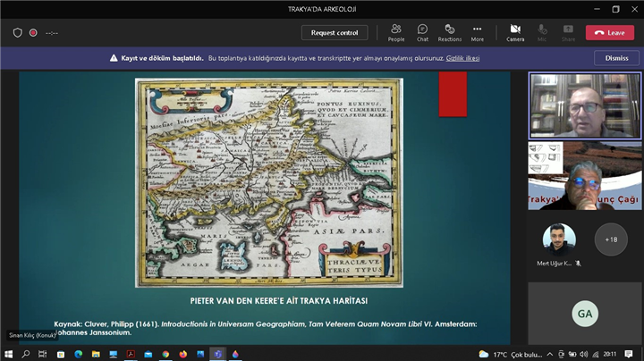Screen dimensions: 644x361
Task: Click the clock showing 20:11
Action: pyautogui.click(x=610, y=354)
